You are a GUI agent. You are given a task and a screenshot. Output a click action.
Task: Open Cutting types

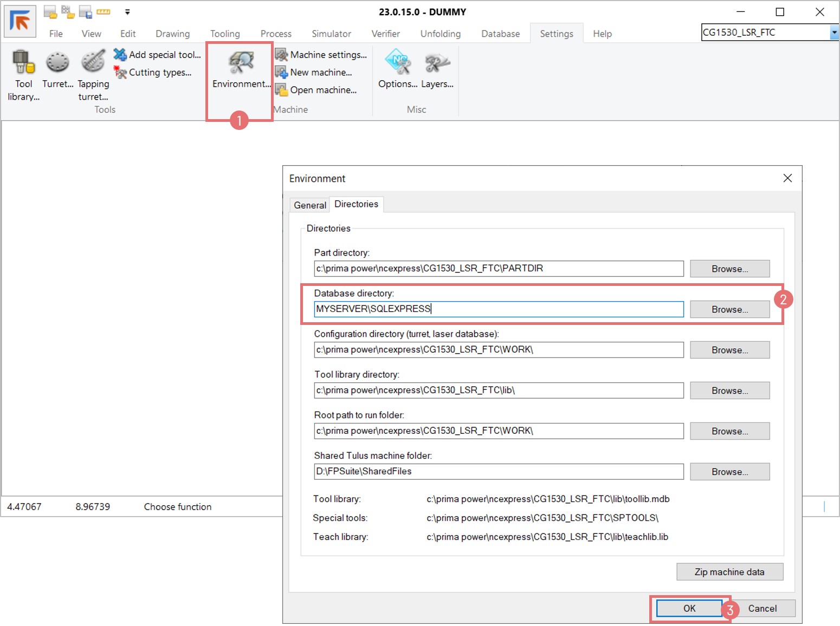point(153,73)
